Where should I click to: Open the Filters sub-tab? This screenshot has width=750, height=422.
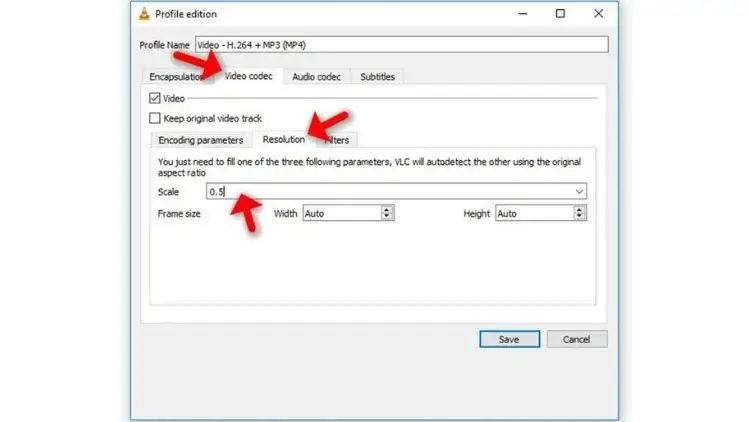tap(337, 140)
